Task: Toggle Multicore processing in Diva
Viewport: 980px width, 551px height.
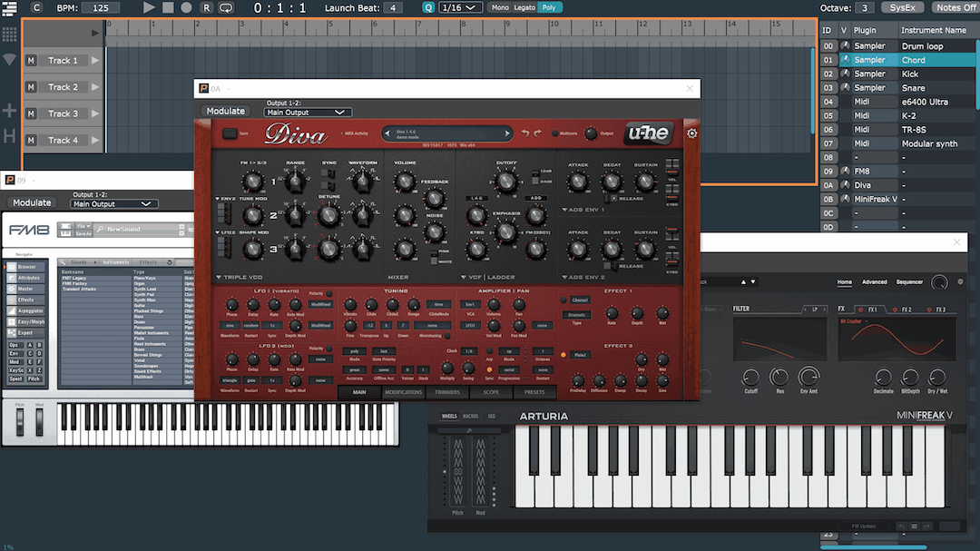Action: [x=555, y=133]
